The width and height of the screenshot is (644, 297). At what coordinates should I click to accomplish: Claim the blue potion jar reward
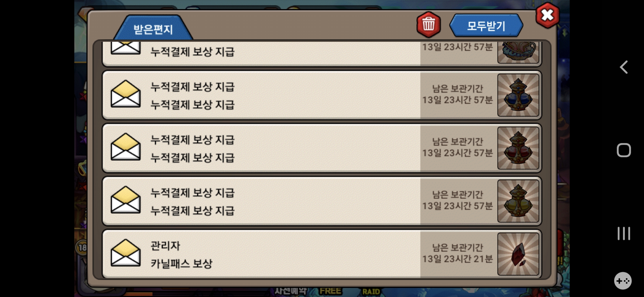click(518, 95)
